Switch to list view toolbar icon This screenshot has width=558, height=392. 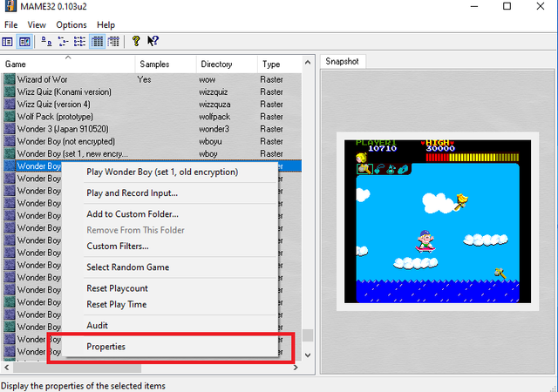(x=79, y=42)
